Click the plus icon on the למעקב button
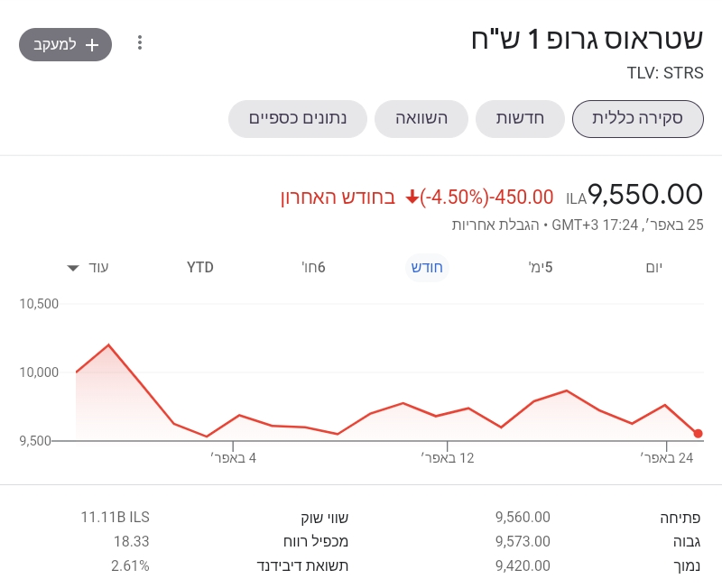Screen dimensions: 722x588 [91, 44]
